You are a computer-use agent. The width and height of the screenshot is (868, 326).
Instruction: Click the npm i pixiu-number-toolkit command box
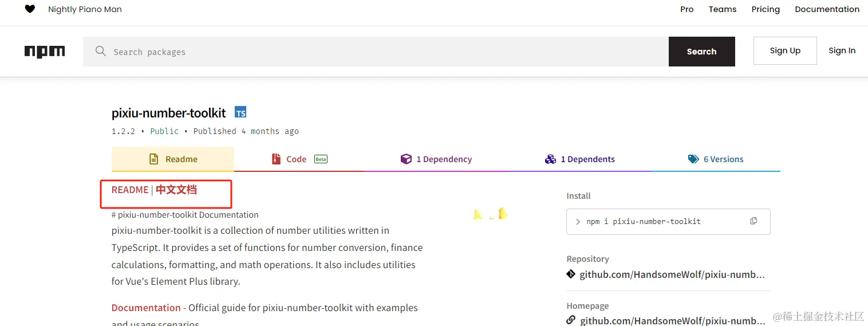click(668, 222)
